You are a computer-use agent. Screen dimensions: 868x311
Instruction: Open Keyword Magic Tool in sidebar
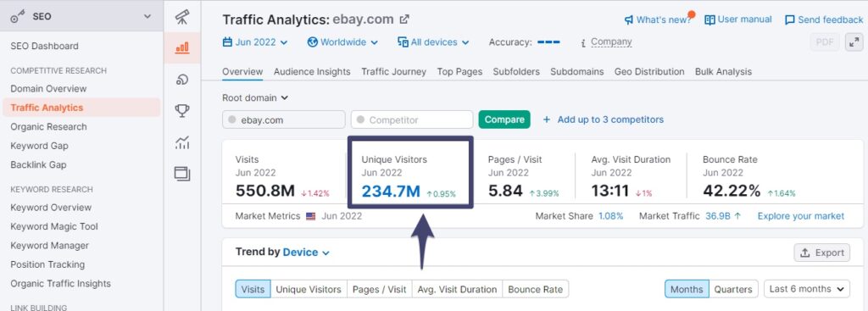pos(54,226)
